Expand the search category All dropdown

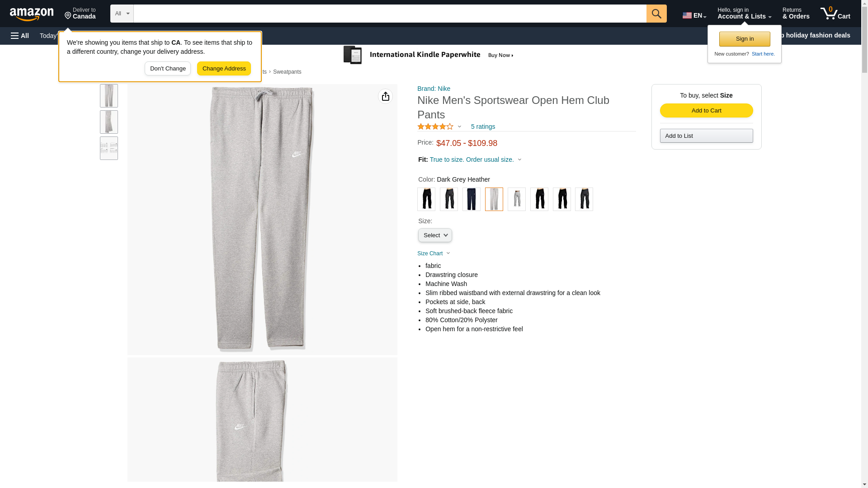pyautogui.click(x=122, y=14)
